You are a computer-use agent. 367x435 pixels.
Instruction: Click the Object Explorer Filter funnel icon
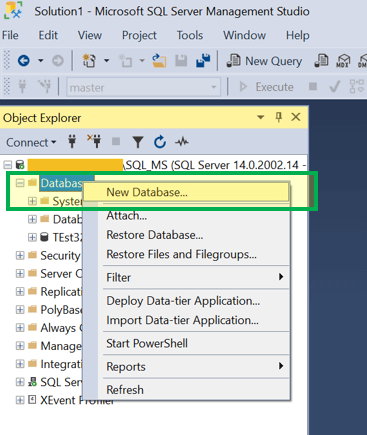pos(138,142)
